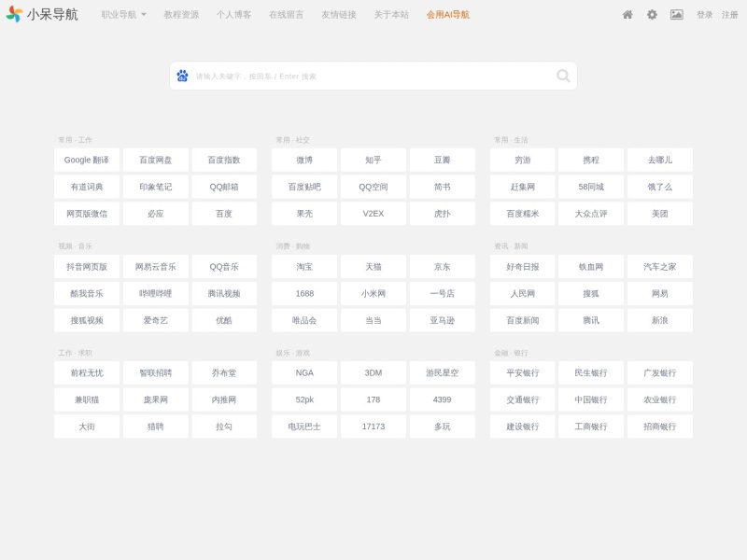Open the settings gear icon

click(652, 15)
